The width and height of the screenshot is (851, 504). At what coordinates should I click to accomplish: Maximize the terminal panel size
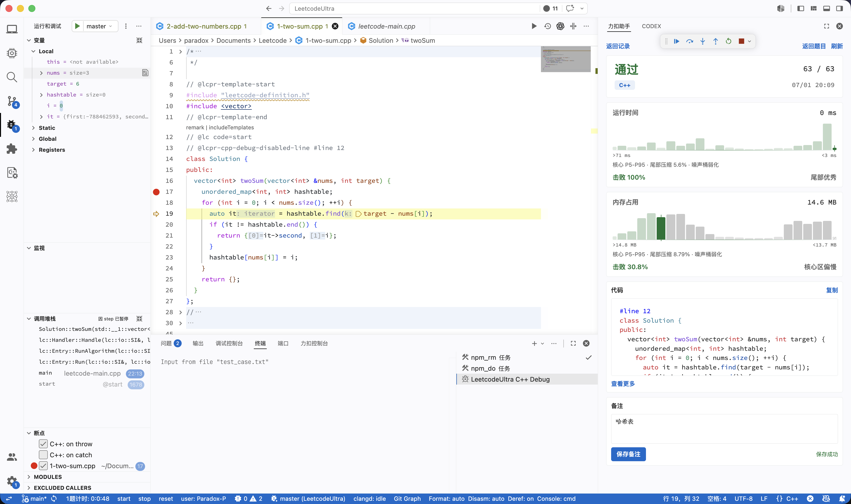573,343
